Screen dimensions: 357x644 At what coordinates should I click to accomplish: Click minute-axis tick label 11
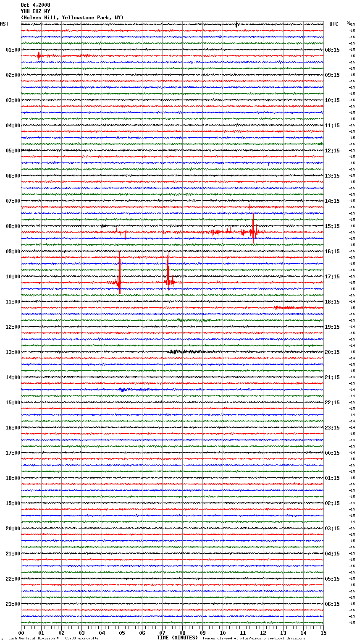(243, 633)
